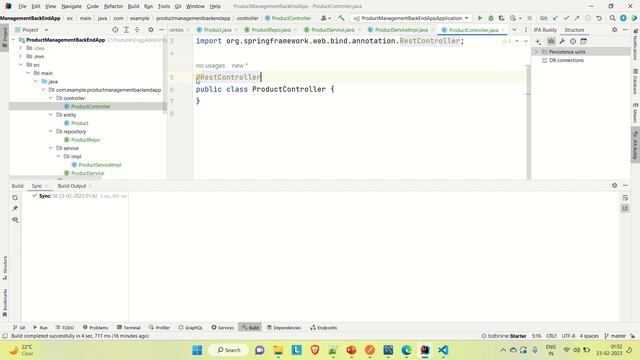Open the Navigate menu
The height and width of the screenshot is (360, 640).
(x=71, y=6)
